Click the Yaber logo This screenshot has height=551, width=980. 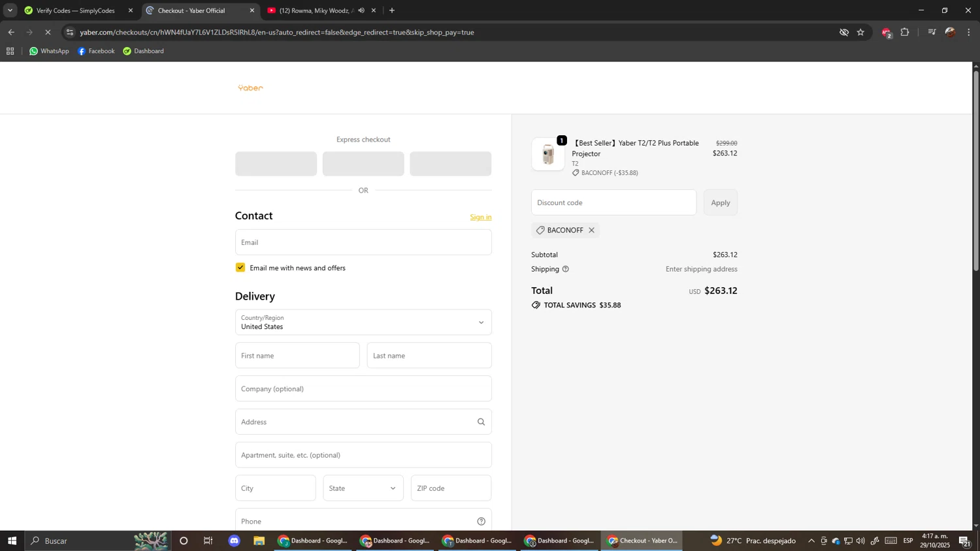click(x=250, y=88)
